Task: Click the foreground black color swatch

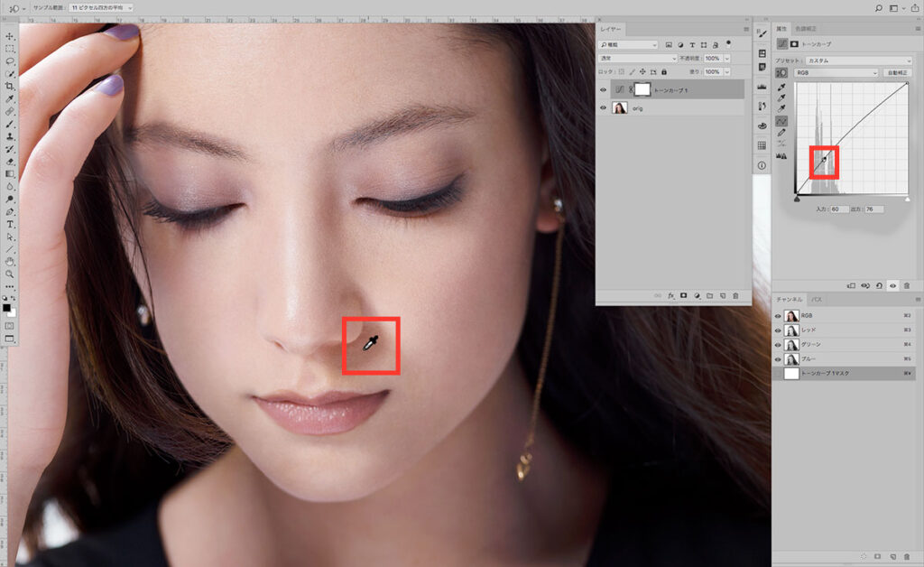Action: coord(7,307)
